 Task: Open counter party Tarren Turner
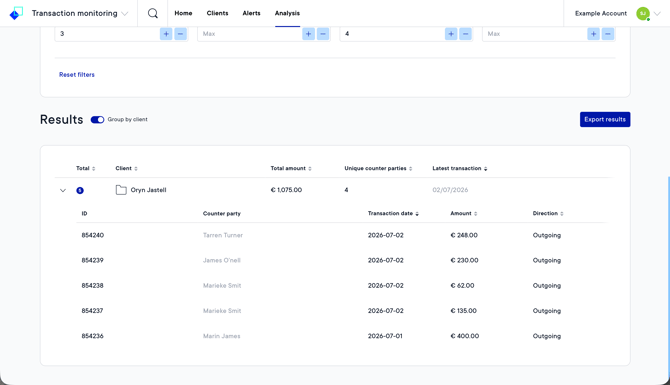coord(223,235)
